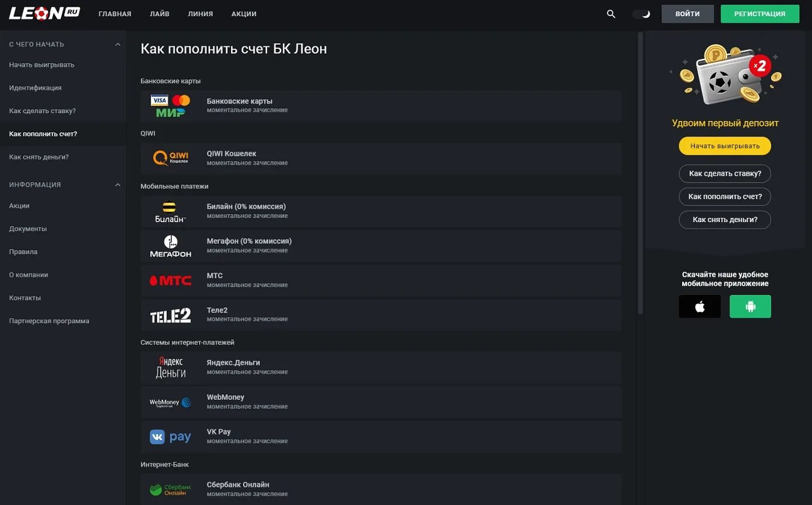Click the ВОЙТИ button
This screenshot has width=812, height=505.
pos(687,14)
